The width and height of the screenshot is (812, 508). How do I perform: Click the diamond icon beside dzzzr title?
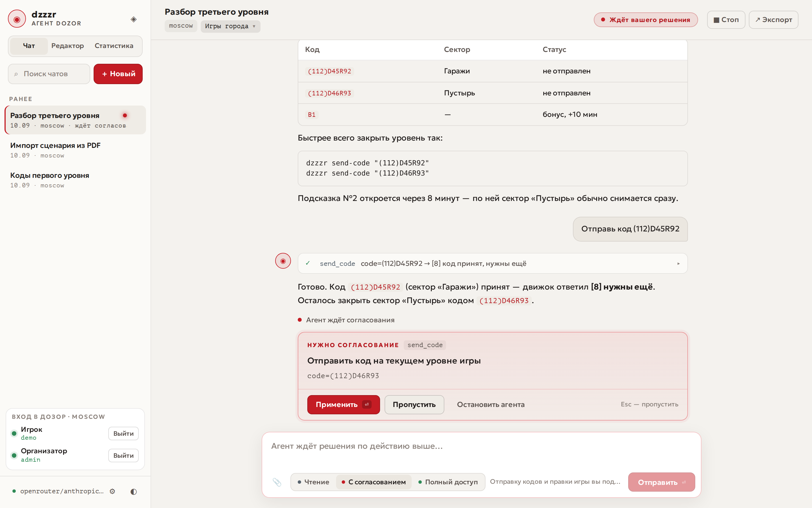134,19
